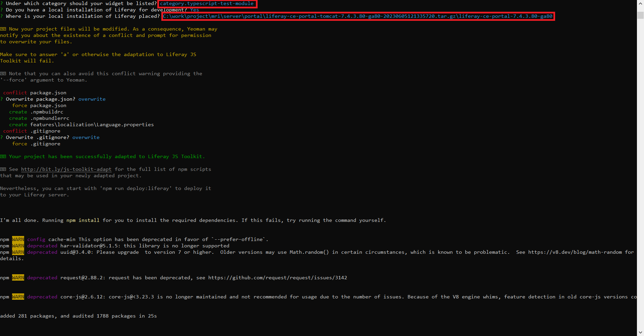Click the scrollbar down arrow
Viewport: 644px width, 336px height.
pos(640,333)
